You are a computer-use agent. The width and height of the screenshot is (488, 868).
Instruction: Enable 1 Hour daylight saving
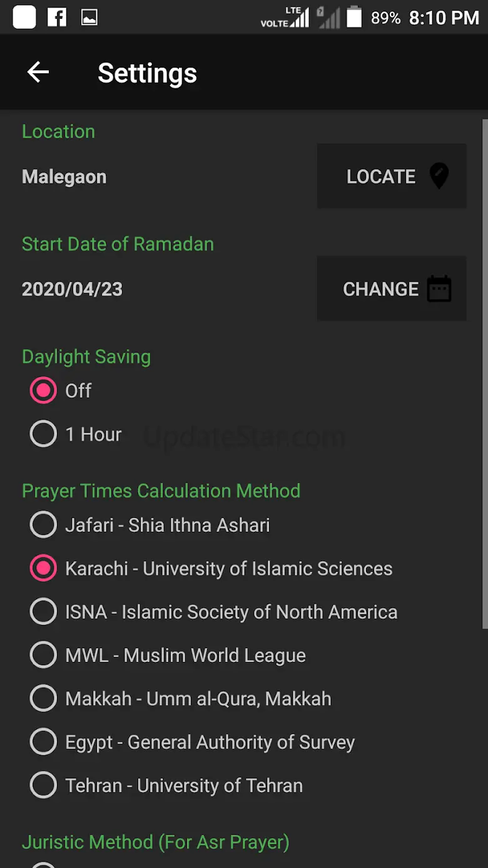click(43, 434)
